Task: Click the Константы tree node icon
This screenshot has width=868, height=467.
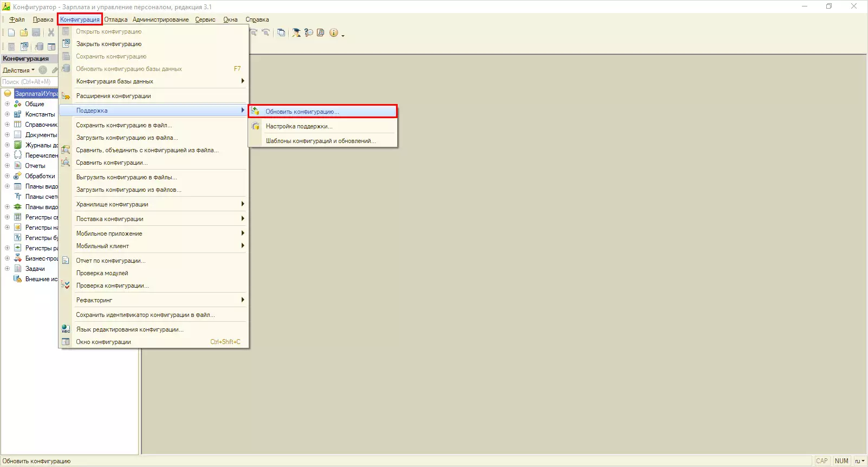Action: [18, 114]
